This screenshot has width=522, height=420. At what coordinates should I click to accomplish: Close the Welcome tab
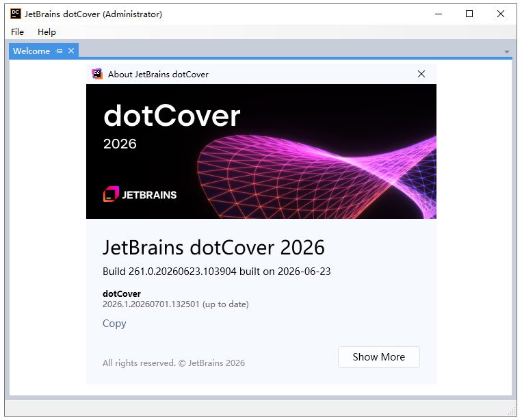click(71, 51)
